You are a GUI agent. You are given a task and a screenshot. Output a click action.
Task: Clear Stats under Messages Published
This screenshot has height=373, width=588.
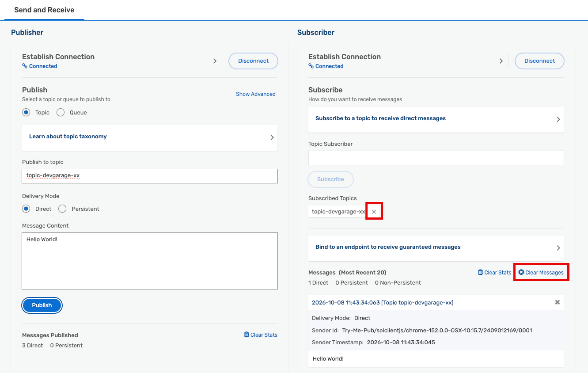[261, 335]
